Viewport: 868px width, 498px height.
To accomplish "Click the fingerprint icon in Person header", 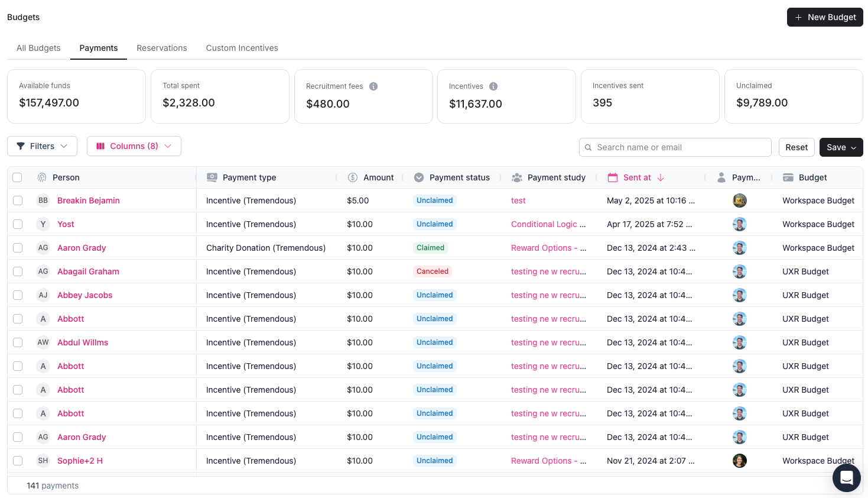I will point(42,177).
